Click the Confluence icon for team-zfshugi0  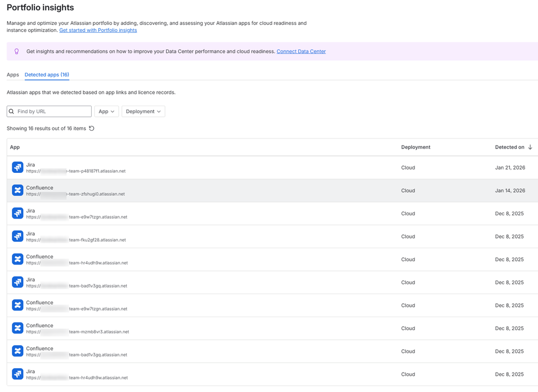18,191
